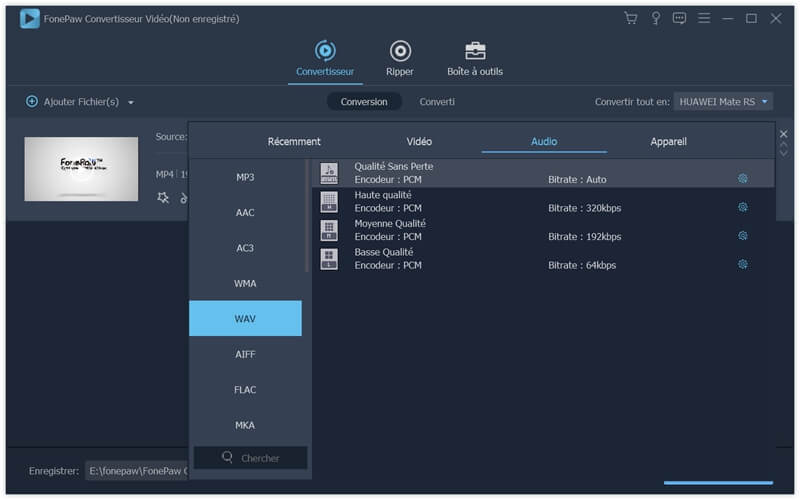Click the key registration icon
Viewport: 800px width, 500px height.
pos(656,18)
